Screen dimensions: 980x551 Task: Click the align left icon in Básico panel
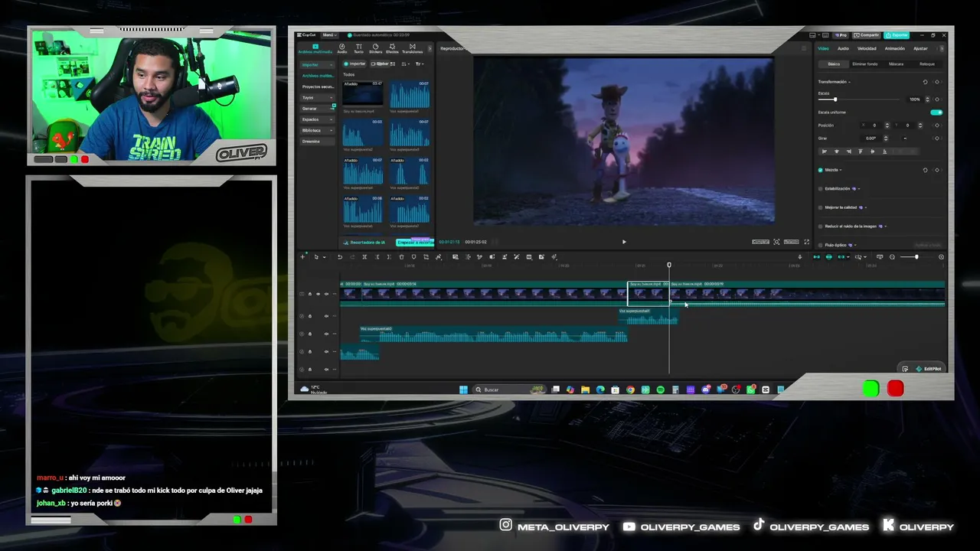point(824,152)
